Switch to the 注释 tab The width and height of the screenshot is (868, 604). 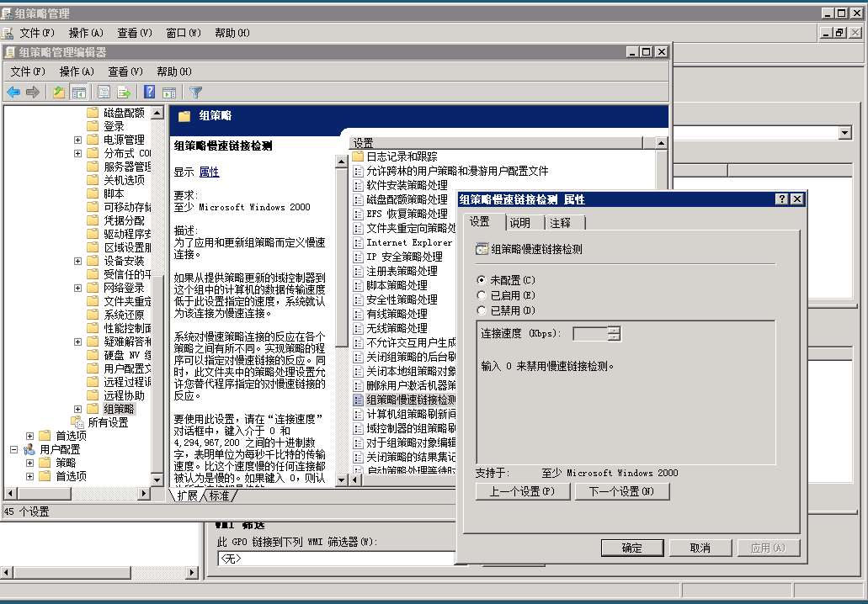tap(560, 223)
